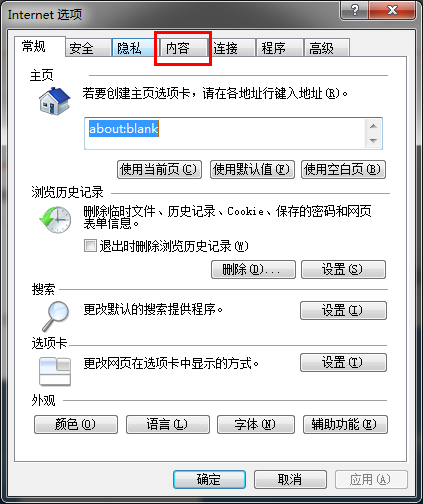Image resolution: width=423 pixels, height=504 pixels.
Task: Open 颜色 appearance settings
Action: [76, 424]
